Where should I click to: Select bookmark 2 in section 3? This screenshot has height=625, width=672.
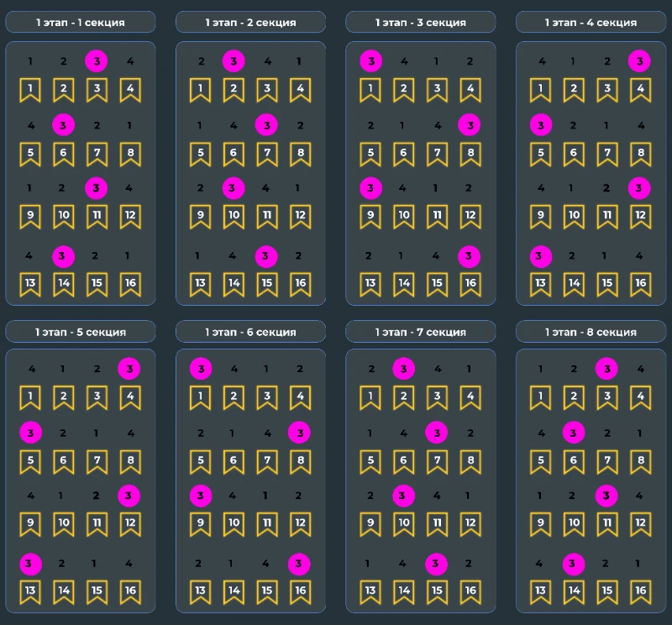404,90
